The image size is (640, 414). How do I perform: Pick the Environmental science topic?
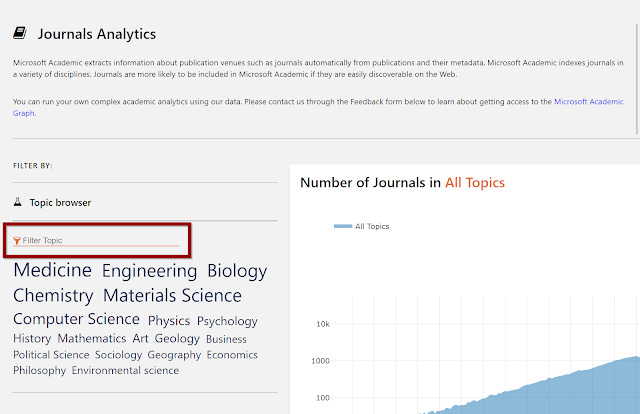coord(125,370)
